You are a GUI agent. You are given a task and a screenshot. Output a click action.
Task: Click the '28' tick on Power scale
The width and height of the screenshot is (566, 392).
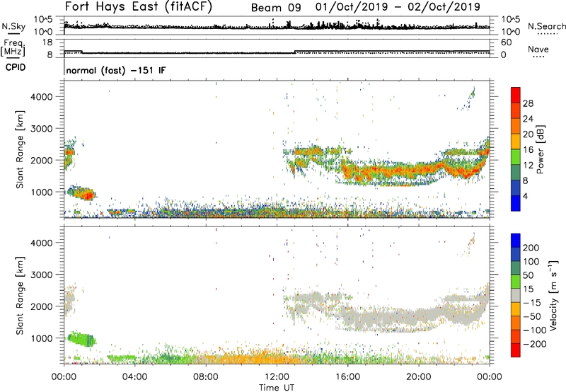(x=528, y=103)
